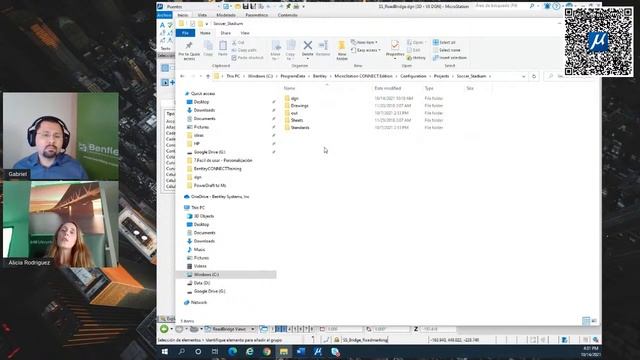Select Videos under This PC
Viewport: 640px width, 360px height.
(200, 266)
